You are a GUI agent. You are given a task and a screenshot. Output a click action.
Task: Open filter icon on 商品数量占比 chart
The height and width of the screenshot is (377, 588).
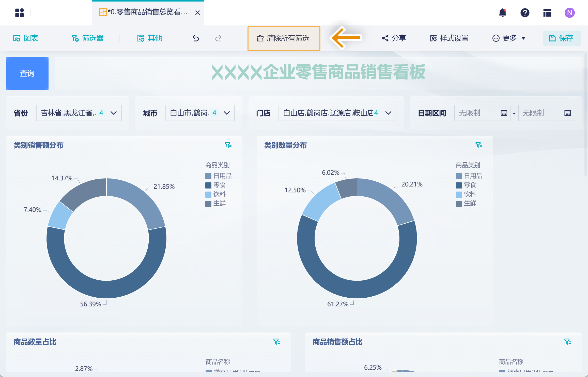(276, 342)
